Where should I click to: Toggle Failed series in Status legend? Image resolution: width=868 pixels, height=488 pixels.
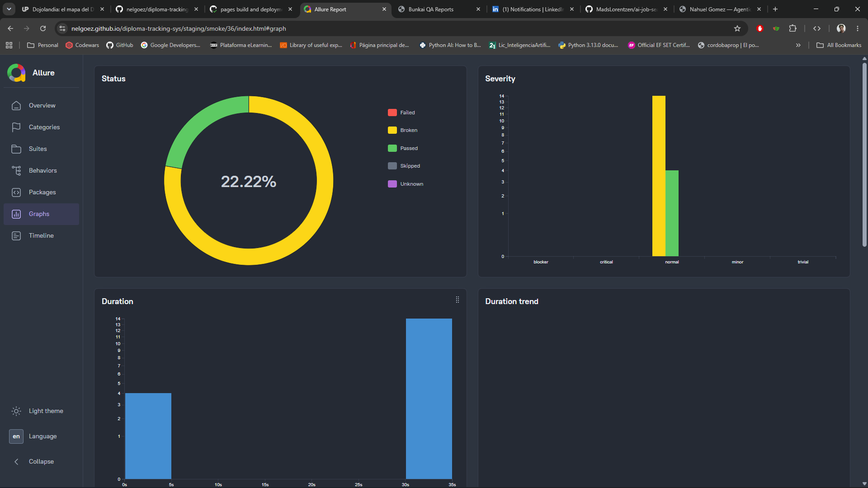click(x=401, y=113)
